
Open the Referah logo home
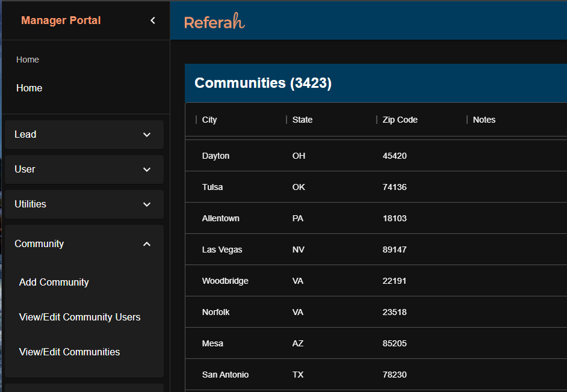(214, 21)
